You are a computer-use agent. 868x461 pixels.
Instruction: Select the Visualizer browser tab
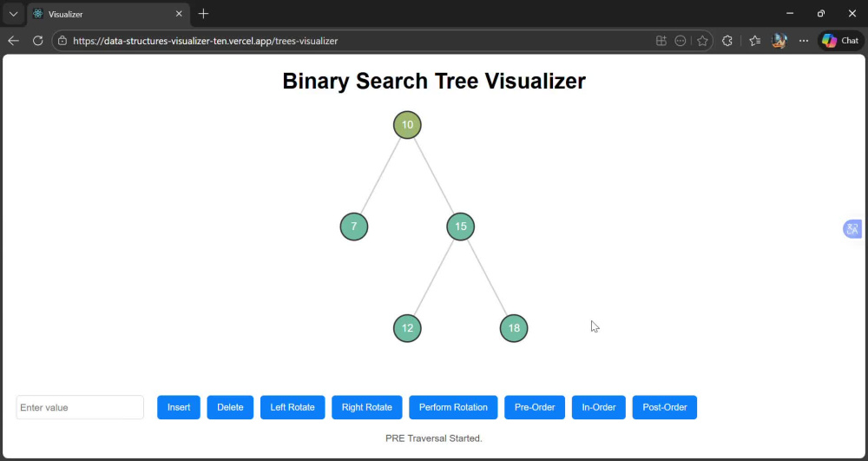(108, 14)
